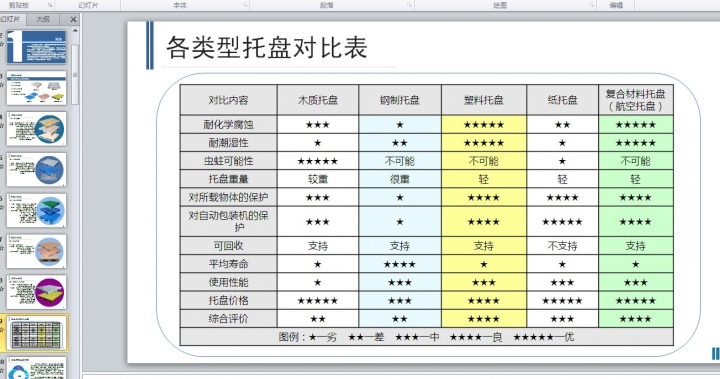Close the slide thumbnail pane with X
Image resolution: width=720 pixels, height=379 pixels.
click(73, 19)
